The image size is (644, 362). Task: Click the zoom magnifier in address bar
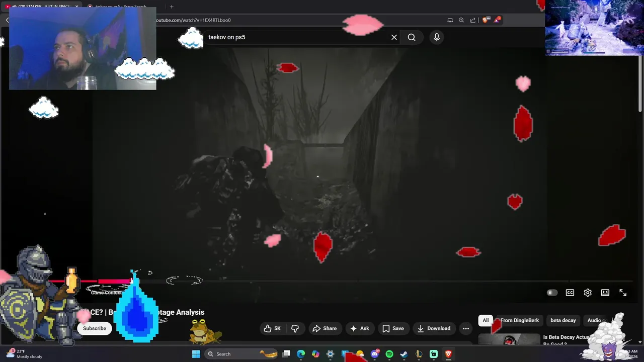pyautogui.click(x=461, y=20)
